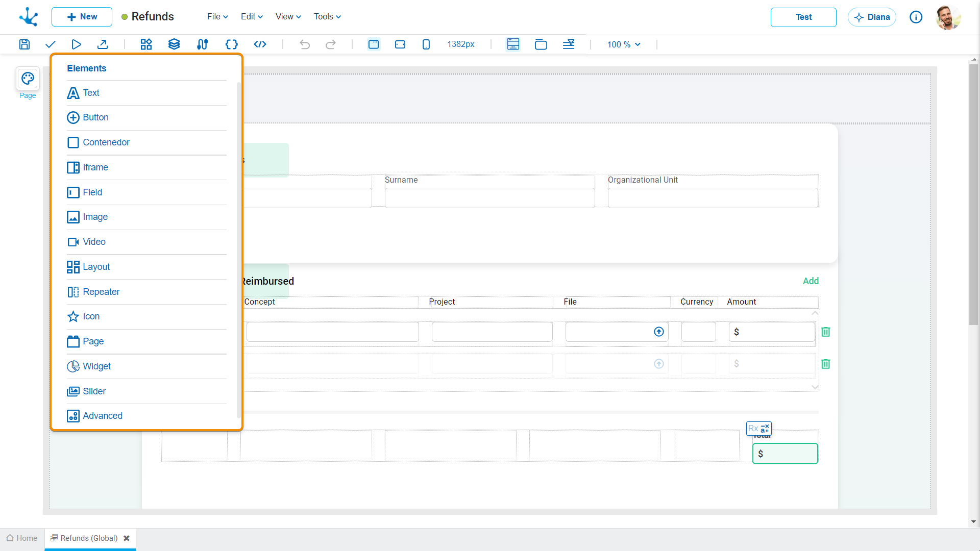Click the Add link in reimbursed section
980x551 pixels.
coord(811,281)
